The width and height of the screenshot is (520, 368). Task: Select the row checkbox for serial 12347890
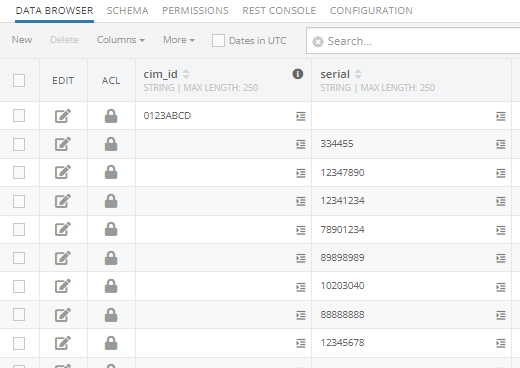(x=19, y=173)
